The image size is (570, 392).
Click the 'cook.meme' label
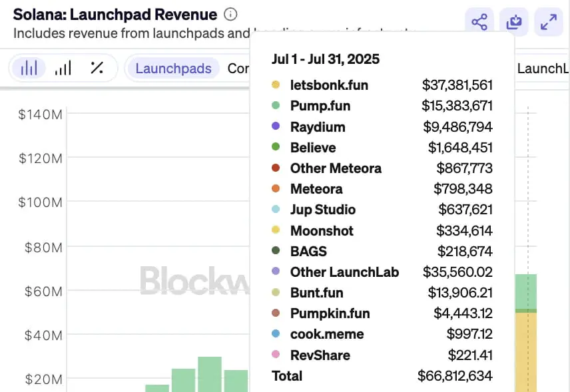point(327,334)
